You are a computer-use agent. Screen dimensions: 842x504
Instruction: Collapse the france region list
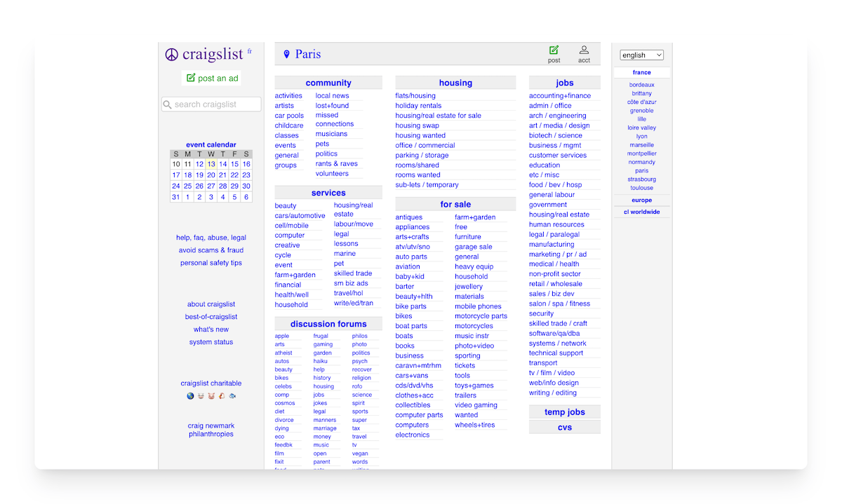[642, 72]
